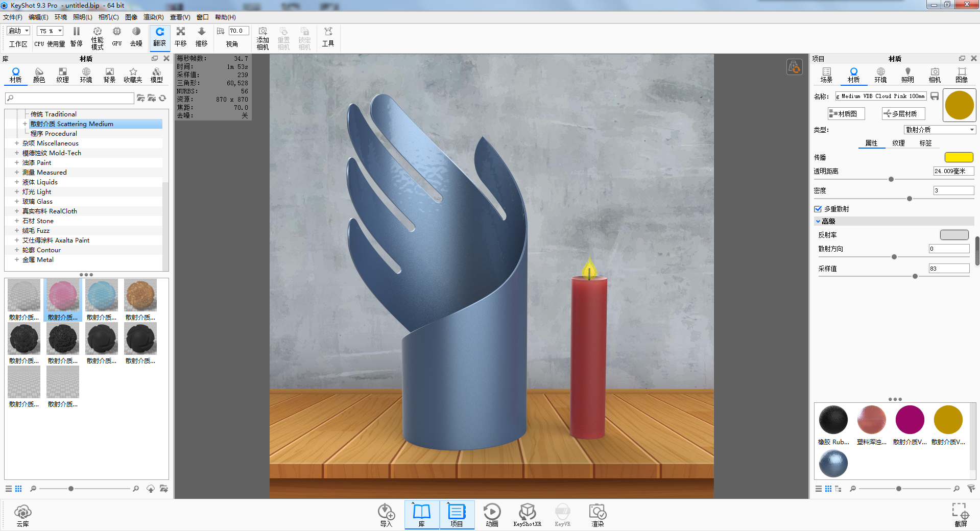Viewport: 980px width, 531px height.
Task: Toggle the Library (库) panel button
Action: 422,515
